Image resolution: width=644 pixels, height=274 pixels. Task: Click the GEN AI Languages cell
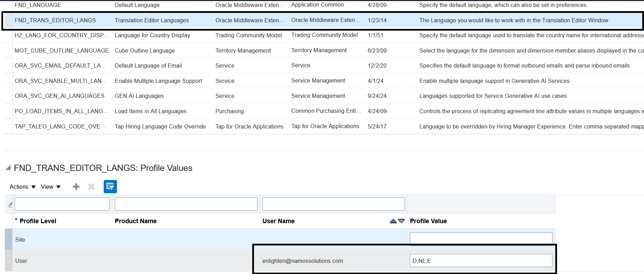[139, 96]
